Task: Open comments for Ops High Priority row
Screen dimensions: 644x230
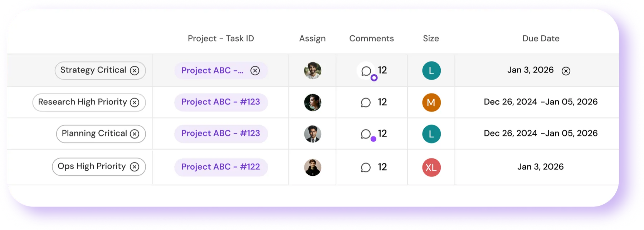Action: pyautogui.click(x=366, y=167)
